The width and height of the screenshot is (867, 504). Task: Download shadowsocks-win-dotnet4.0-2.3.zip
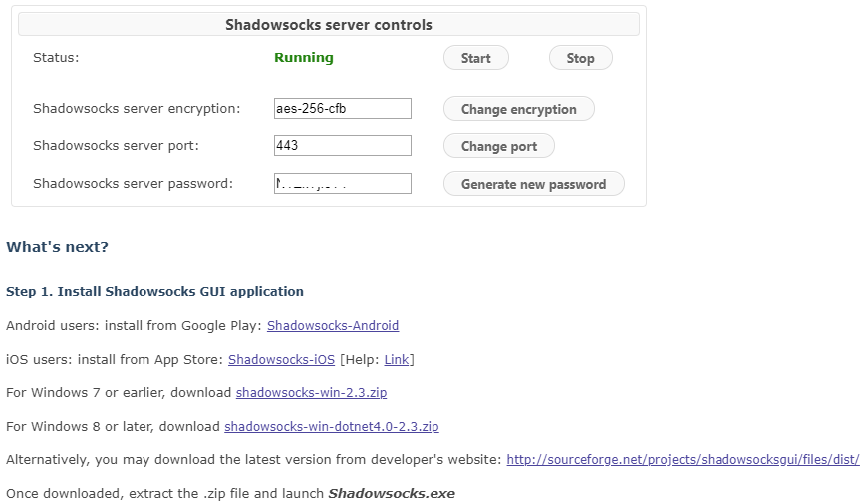pyautogui.click(x=331, y=427)
